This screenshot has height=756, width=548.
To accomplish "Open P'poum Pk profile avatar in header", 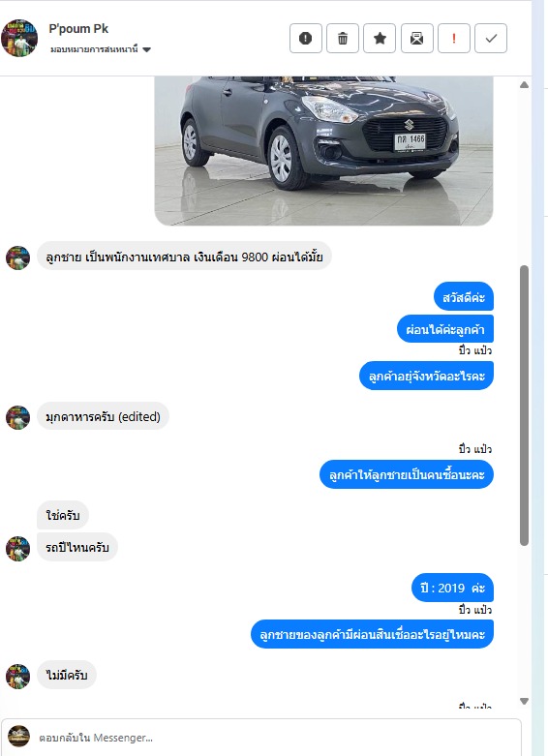I will coord(19,38).
